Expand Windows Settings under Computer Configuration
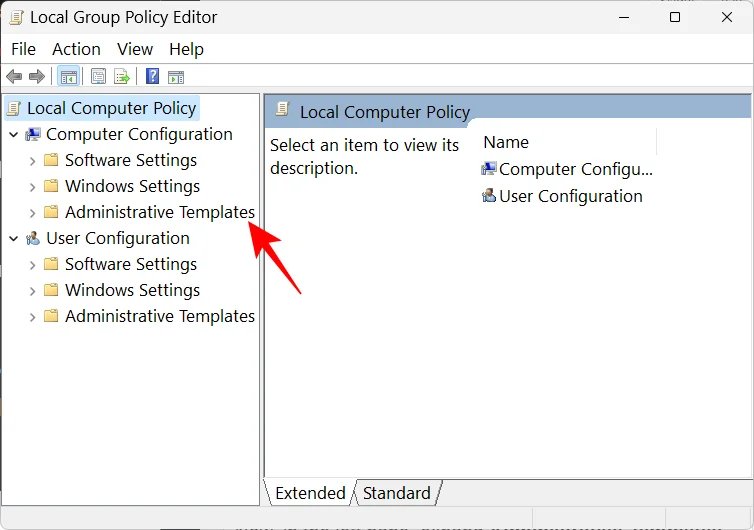This screenshot has width=754, height=530. (32, 187)
